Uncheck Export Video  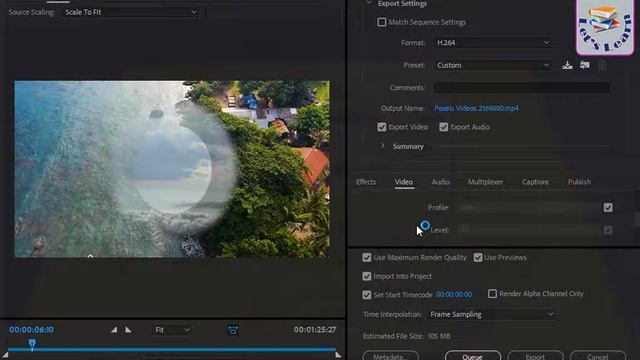pyautogui.click(x=382, y=127)
